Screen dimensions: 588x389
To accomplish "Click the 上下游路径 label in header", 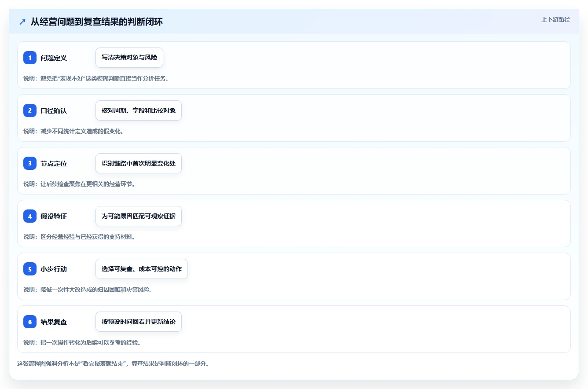I will click(555, 19).
